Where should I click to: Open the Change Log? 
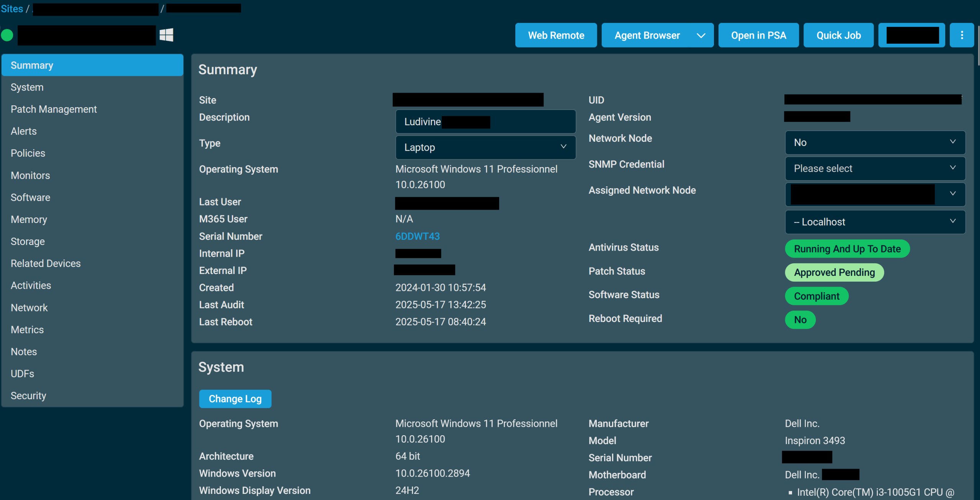235,399
